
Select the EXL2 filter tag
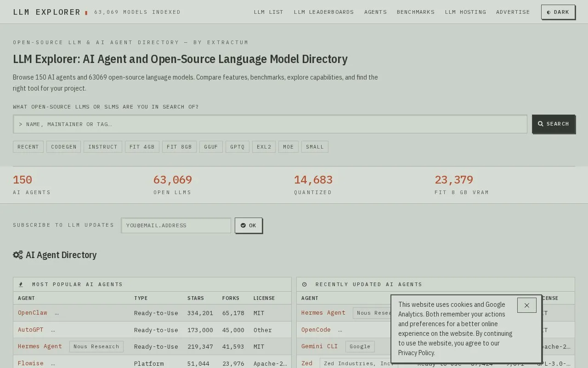(264, 147)
